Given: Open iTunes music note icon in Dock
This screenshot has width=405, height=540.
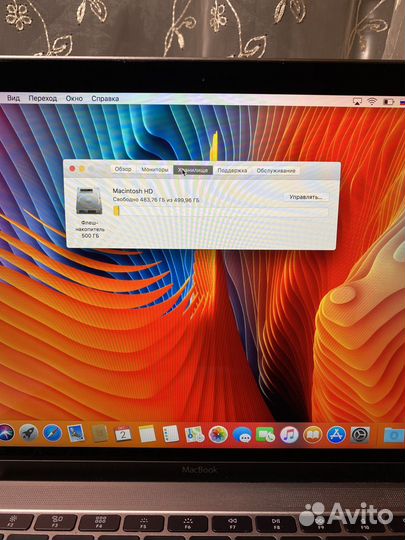Looking at the screenshot, I should [289, 435].
